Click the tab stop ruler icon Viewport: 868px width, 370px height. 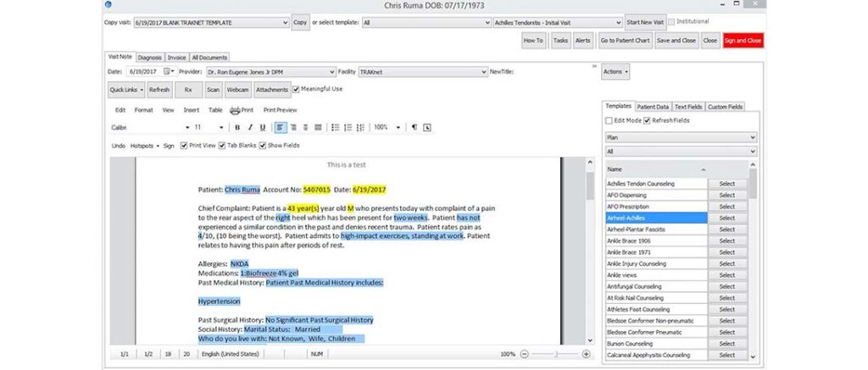point(427,128)
